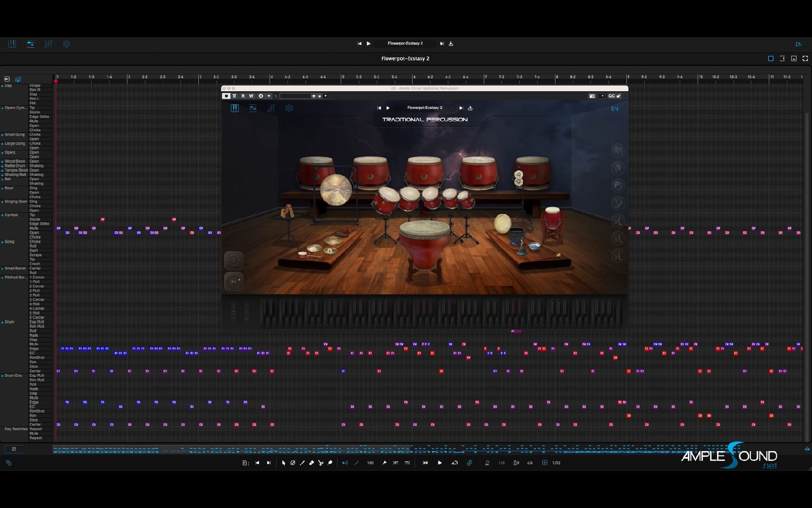This screenshot has height=508, width=812.
Task: Go to the previous preset in the top bar
Action: (x=359, y=43)
